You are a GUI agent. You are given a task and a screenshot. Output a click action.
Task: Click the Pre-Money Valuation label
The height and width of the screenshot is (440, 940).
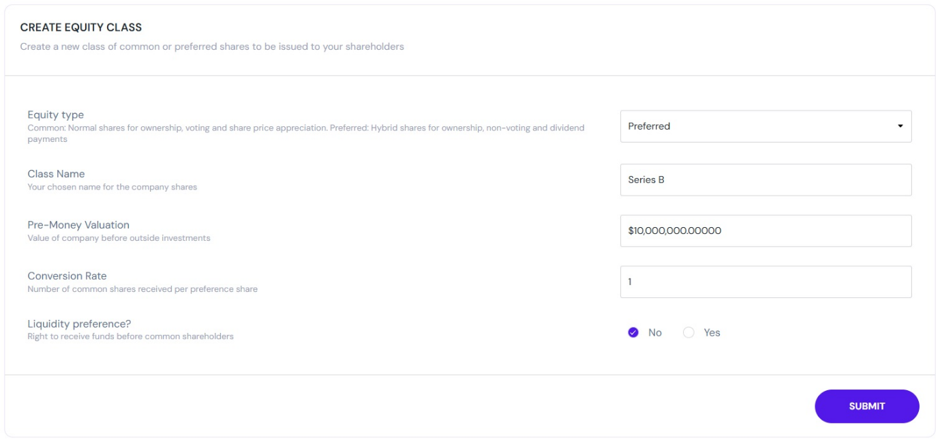coord(79,225)
